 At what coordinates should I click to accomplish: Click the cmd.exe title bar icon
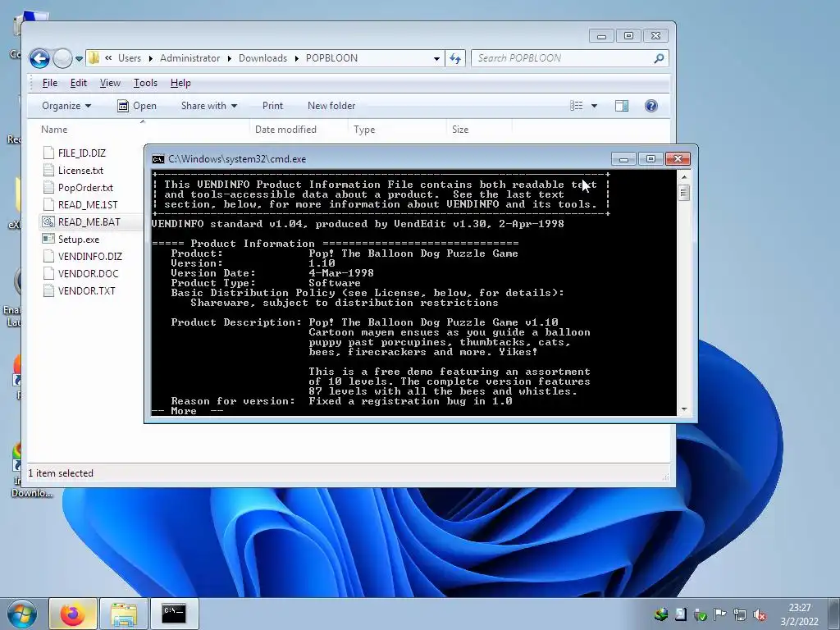(158, 159)
